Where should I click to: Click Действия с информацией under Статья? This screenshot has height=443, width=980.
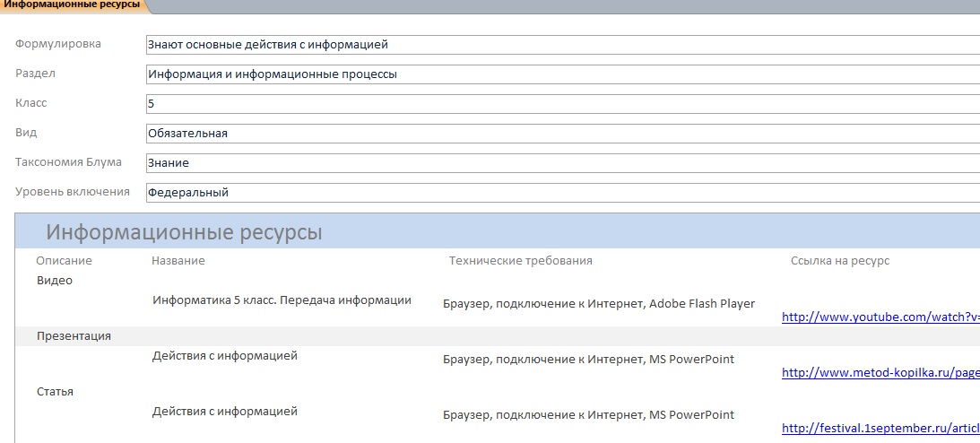(225, 412)
